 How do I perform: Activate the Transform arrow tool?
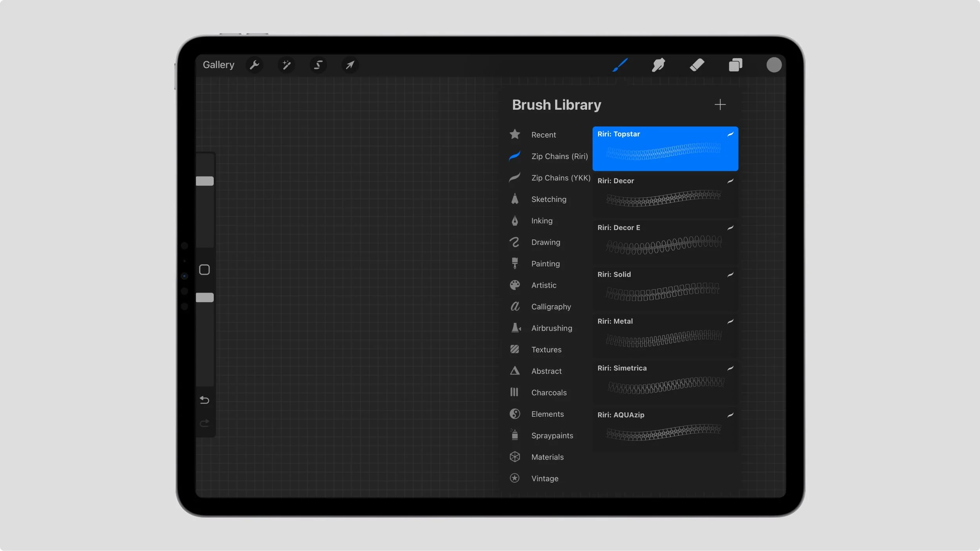(350, 65)
